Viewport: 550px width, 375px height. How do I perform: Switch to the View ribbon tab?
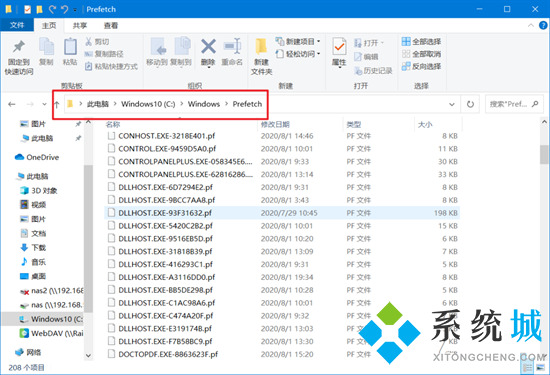pos(111,25)
